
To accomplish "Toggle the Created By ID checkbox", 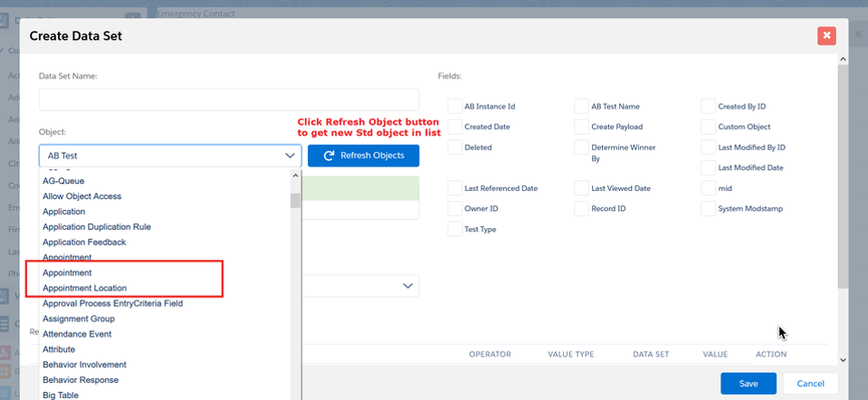I will (x=709, y=106).
